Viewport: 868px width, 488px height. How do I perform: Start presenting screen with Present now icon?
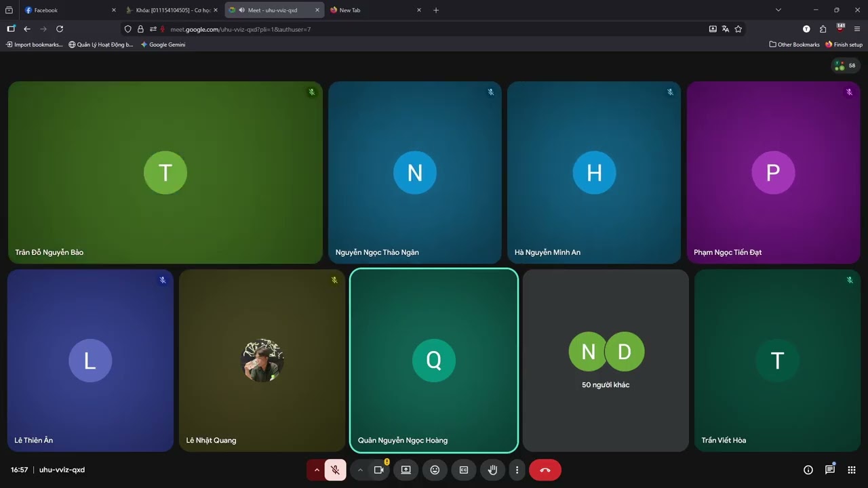406,470
